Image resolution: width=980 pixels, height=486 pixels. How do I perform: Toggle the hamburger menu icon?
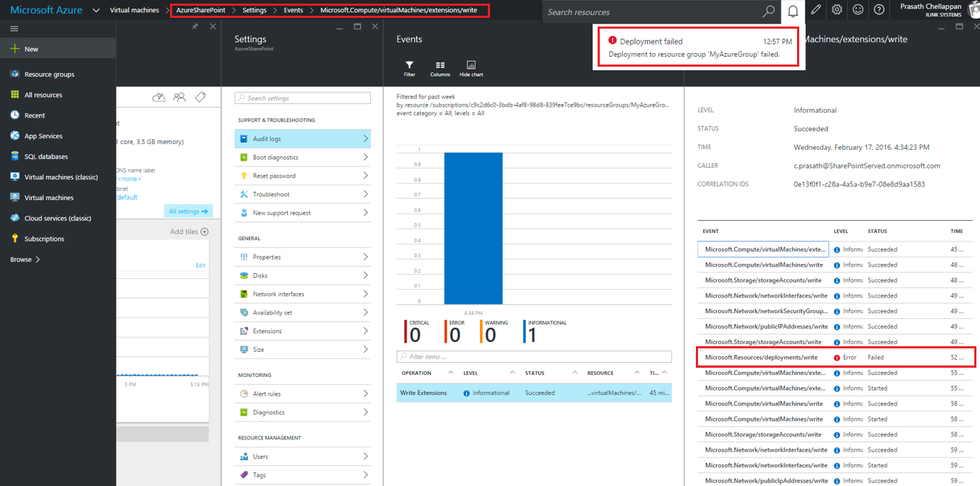pyautogui.click(x=14, y=29)
